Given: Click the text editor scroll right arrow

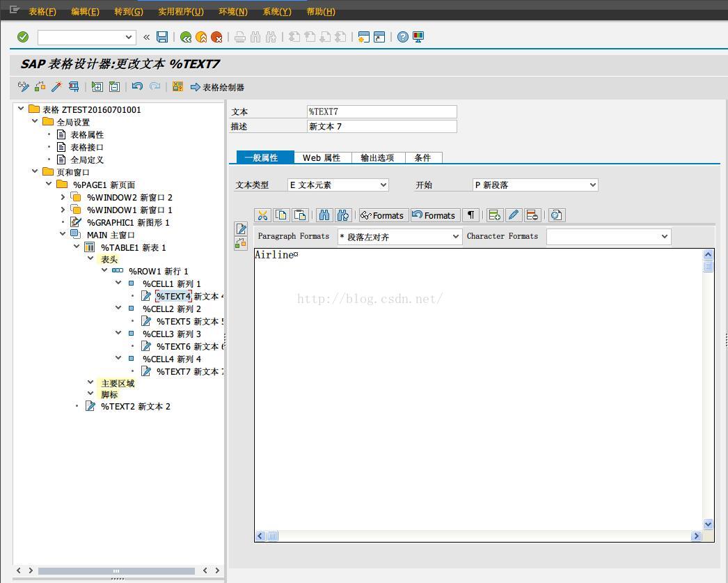Looking at the screenshot, I should (x=696, y=536).
